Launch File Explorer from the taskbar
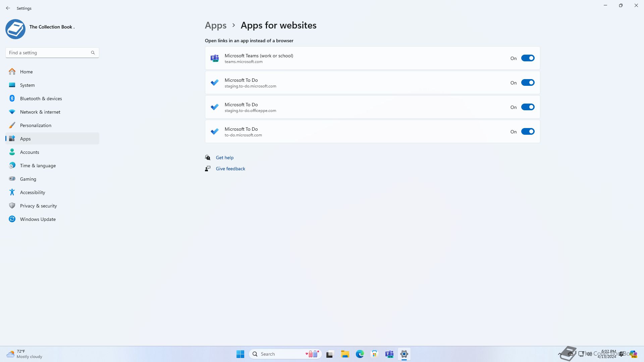644x362 pixels. click(x=345, y=354)
